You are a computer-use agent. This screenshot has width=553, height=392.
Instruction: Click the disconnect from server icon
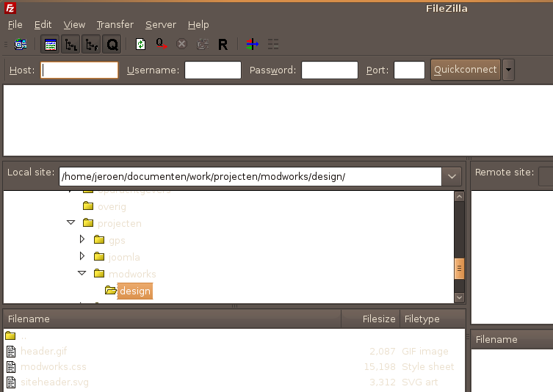tap(203, 45)
